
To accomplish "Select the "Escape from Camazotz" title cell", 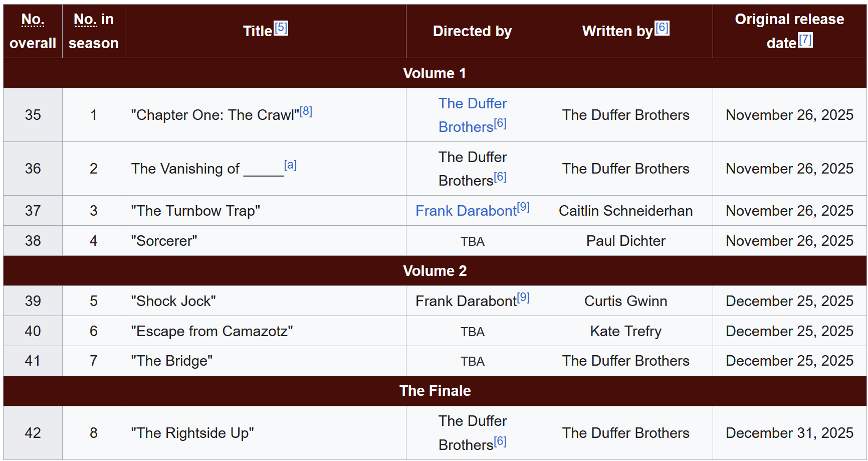I will pos(266,331).
